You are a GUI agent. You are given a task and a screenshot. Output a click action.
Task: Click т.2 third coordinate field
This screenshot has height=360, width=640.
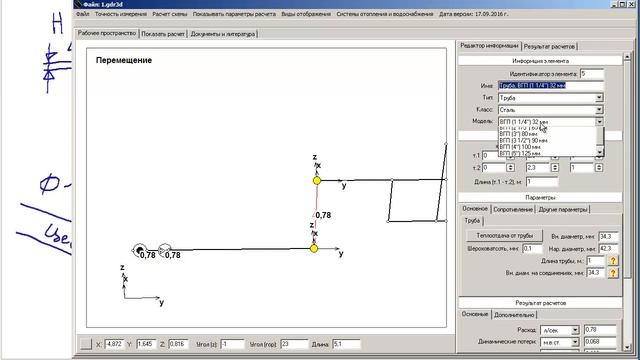[582, 168]
